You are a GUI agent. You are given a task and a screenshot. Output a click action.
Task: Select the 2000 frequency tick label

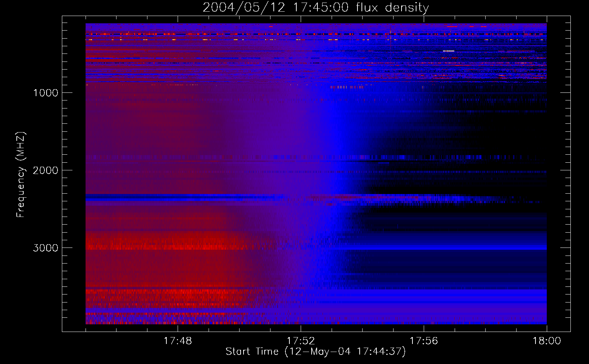click(46, 170)
